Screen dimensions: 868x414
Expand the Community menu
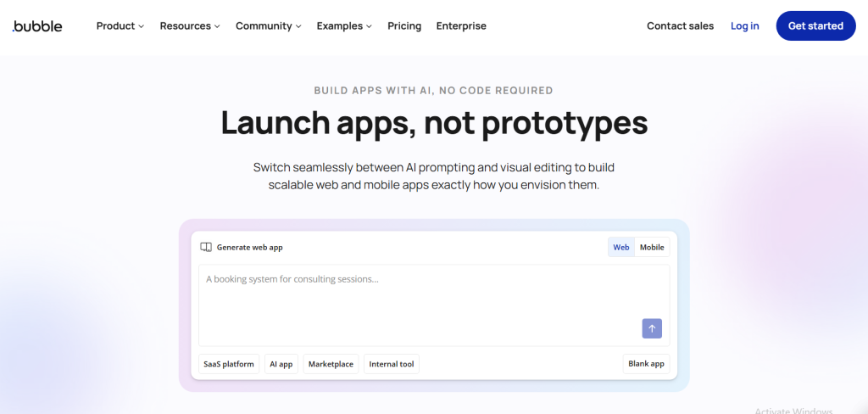pos(269,26)
